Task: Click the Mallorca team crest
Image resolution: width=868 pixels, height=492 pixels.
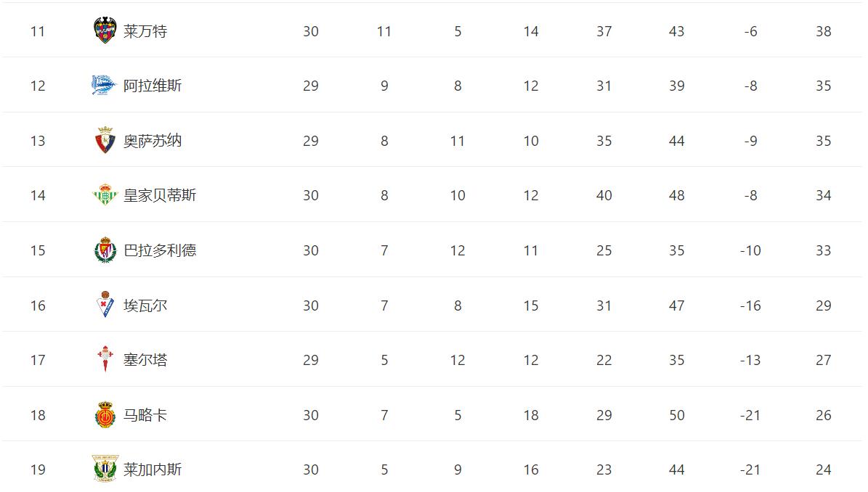Action: point(105,415)
